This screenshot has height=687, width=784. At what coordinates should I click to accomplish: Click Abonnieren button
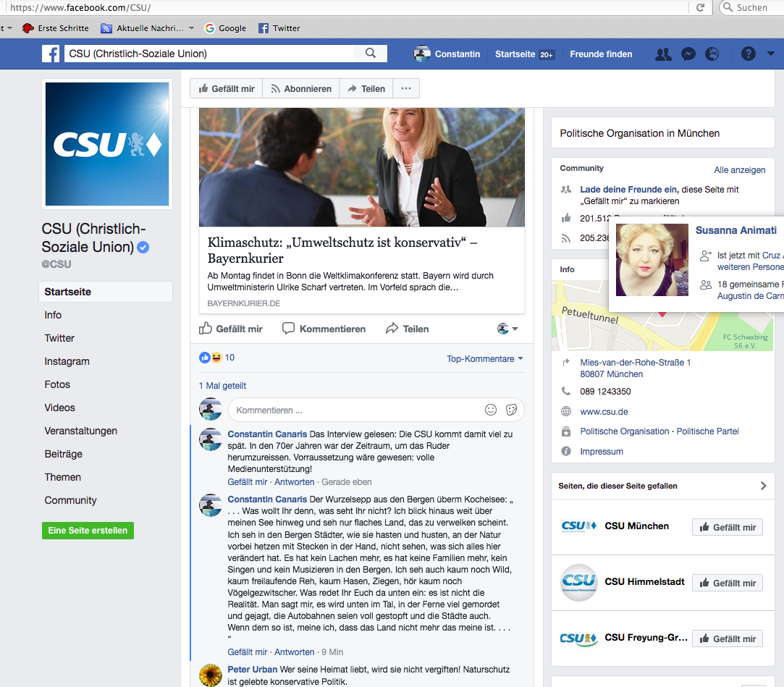point(301,88)
